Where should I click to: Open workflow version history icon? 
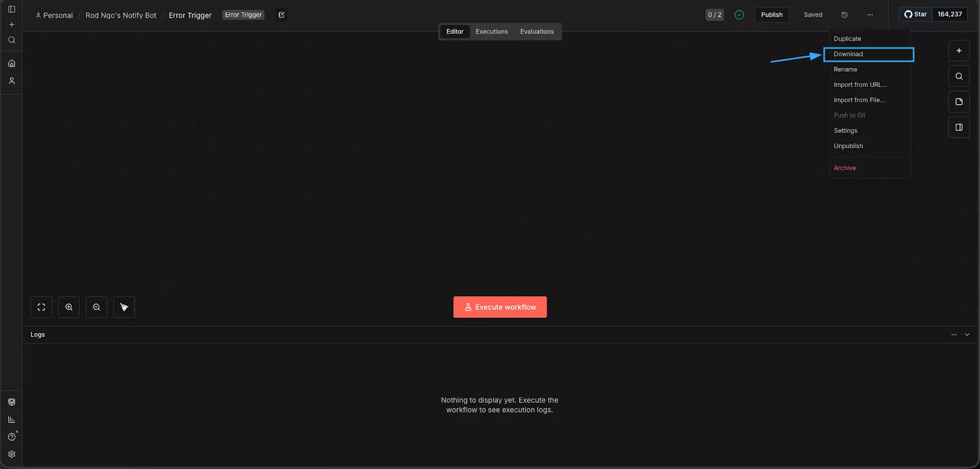845,15
